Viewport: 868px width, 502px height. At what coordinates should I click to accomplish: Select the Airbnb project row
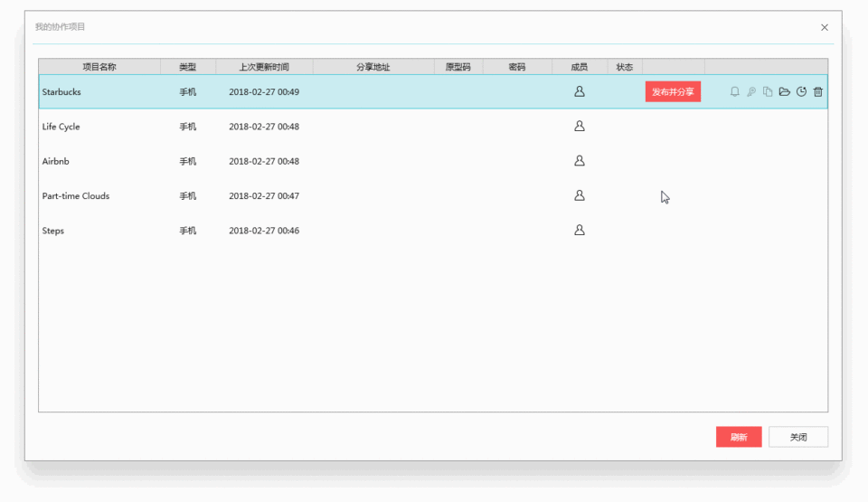433,161
